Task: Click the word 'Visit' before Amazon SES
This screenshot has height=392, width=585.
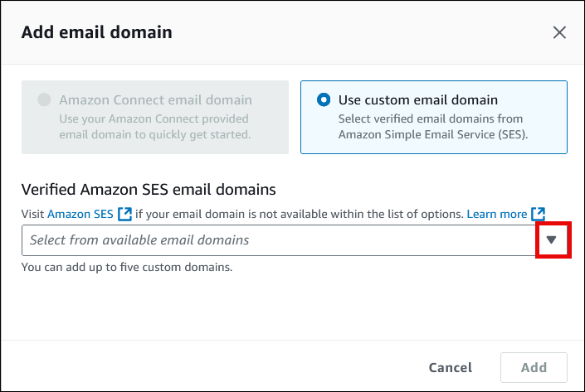Action: point(32,214)
